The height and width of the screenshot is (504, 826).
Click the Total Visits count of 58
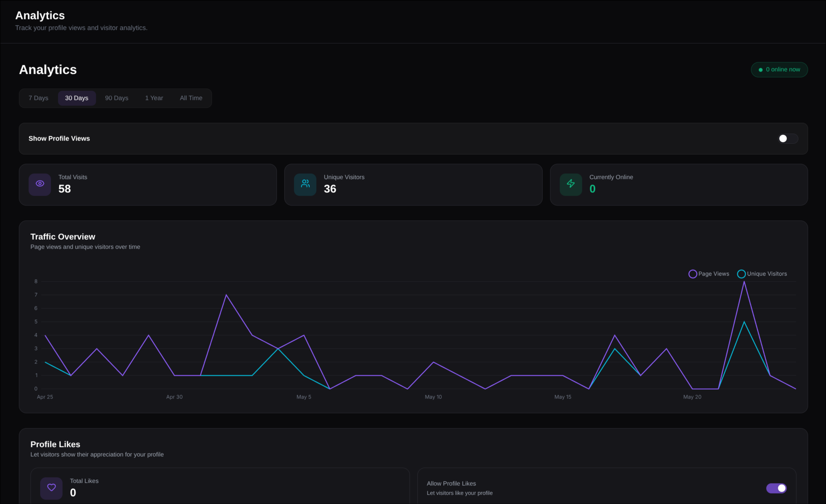tap(64, 189)
